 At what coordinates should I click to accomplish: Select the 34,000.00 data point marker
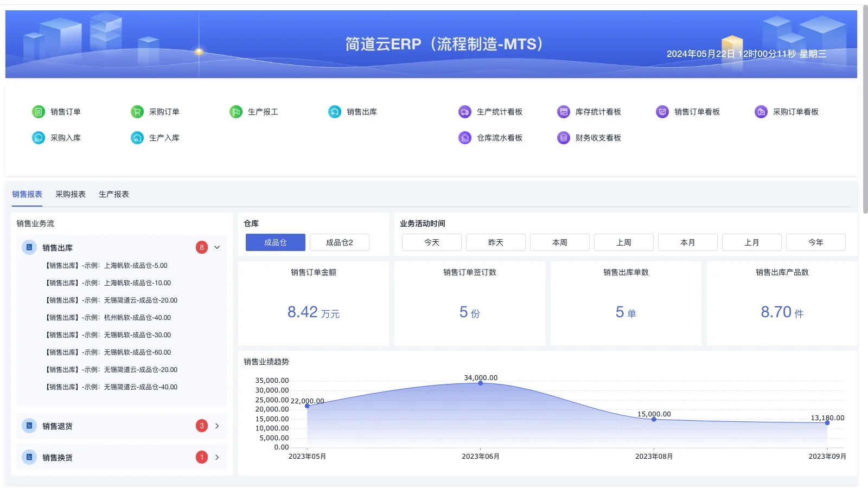tap(480, 383)
